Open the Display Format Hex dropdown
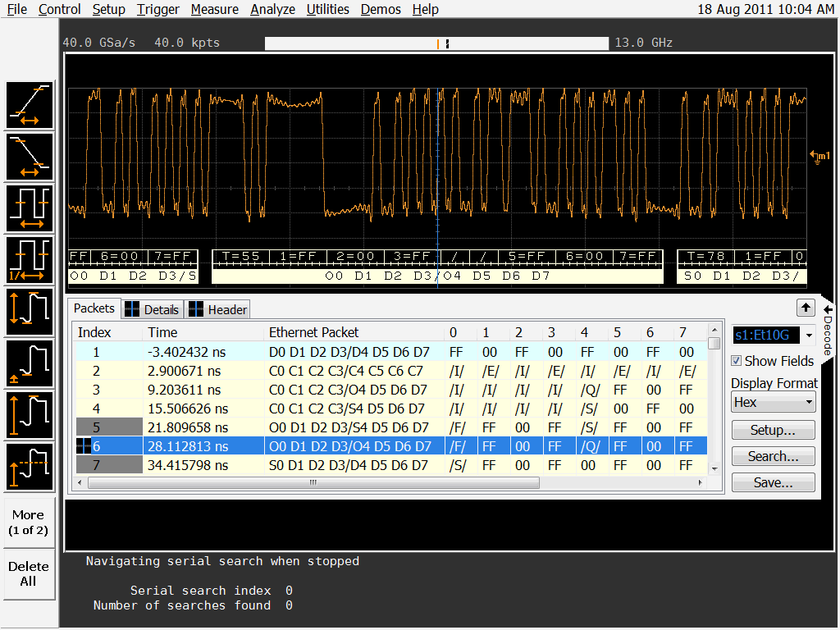 click(774, 402)
